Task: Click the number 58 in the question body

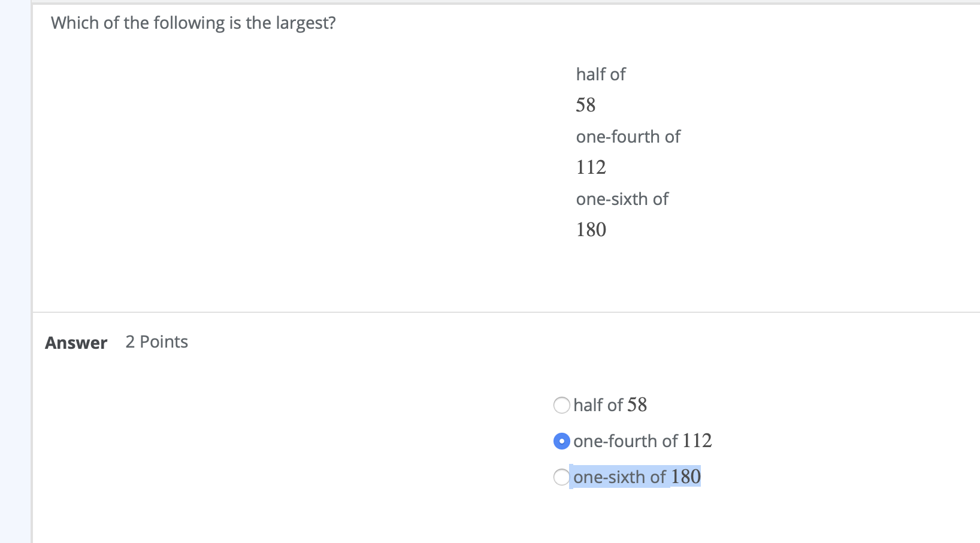Action: (x=585, y=105)
